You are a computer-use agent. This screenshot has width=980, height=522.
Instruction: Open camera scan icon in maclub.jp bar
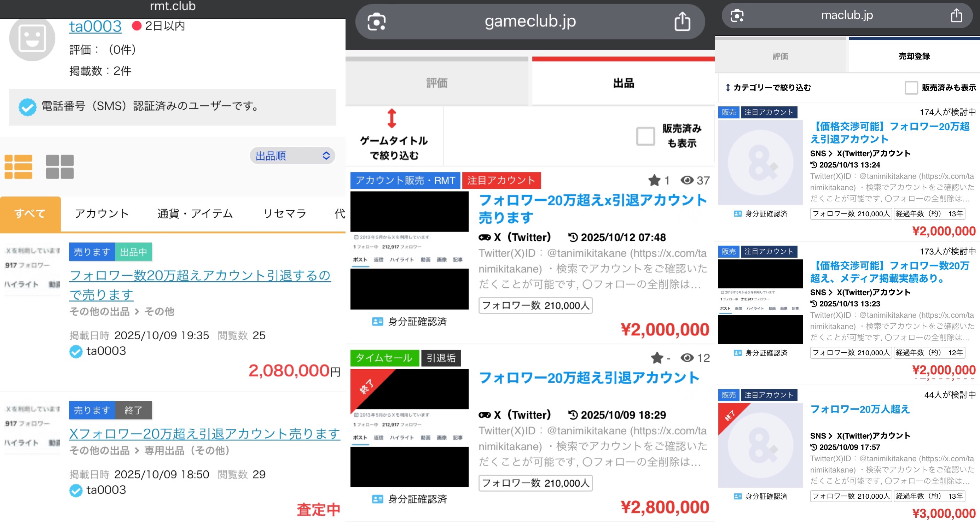737,16
